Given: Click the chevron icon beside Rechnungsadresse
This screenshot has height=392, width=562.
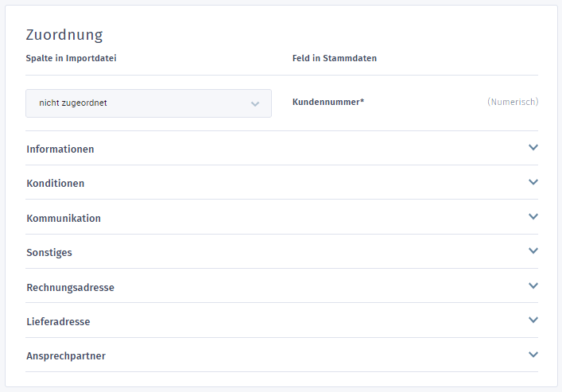Looking at the screenshot, I should (533, 285).
